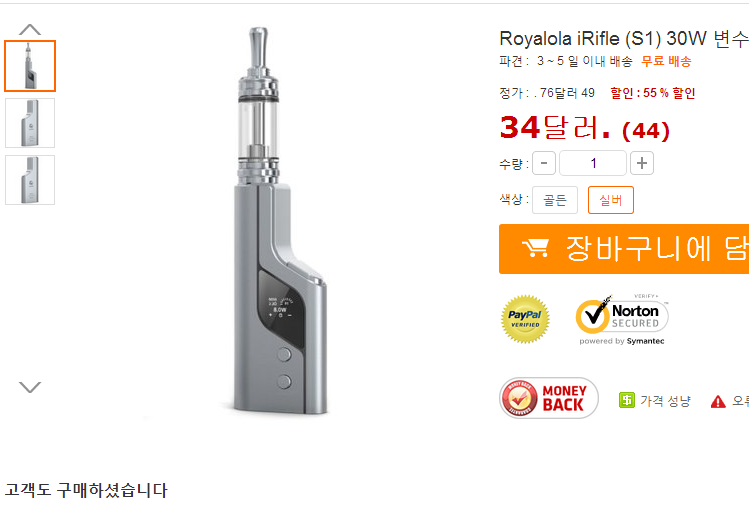The height and width of the screenshot is (505, 749).
Task: Select the first product thumbnail
Action: point(30,66)
